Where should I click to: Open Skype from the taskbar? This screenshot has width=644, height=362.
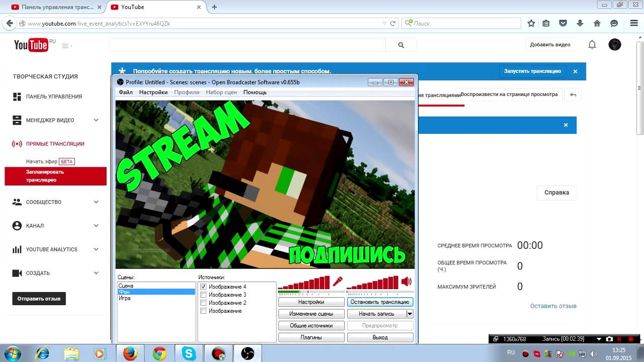click(x=189, y=353)
